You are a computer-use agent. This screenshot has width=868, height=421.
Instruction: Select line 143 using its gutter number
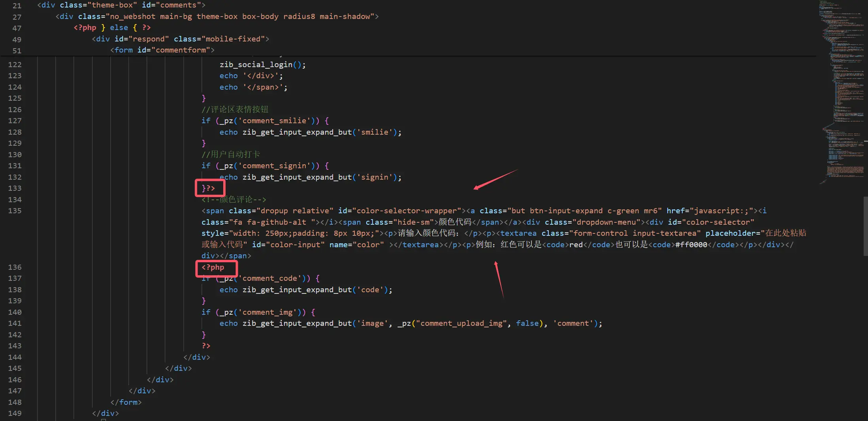click(x=15, y=346)
